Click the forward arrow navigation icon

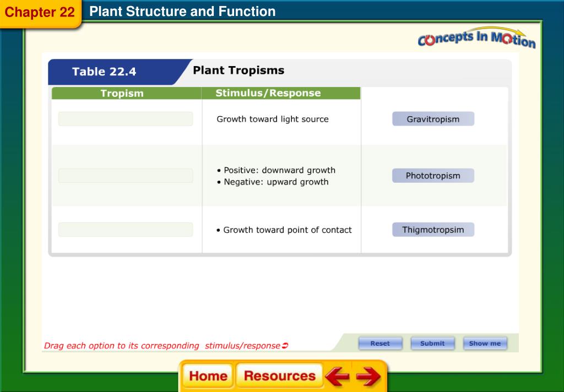368,376
